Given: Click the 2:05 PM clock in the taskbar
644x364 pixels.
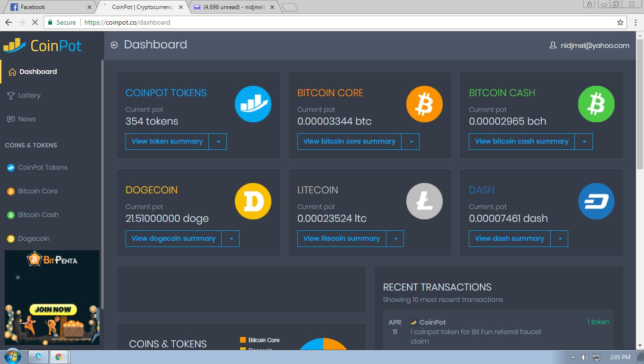Looking at the screenshot, I should point(619,357).
